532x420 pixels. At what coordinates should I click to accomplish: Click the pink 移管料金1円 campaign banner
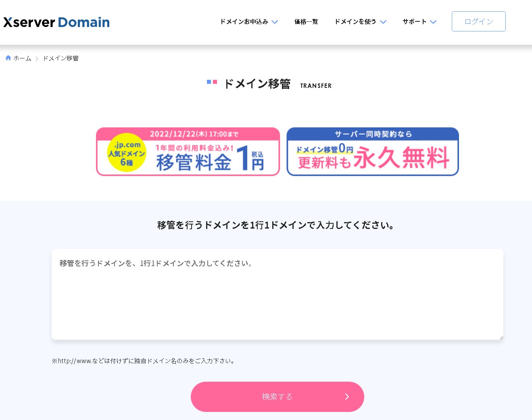point(188,152)
